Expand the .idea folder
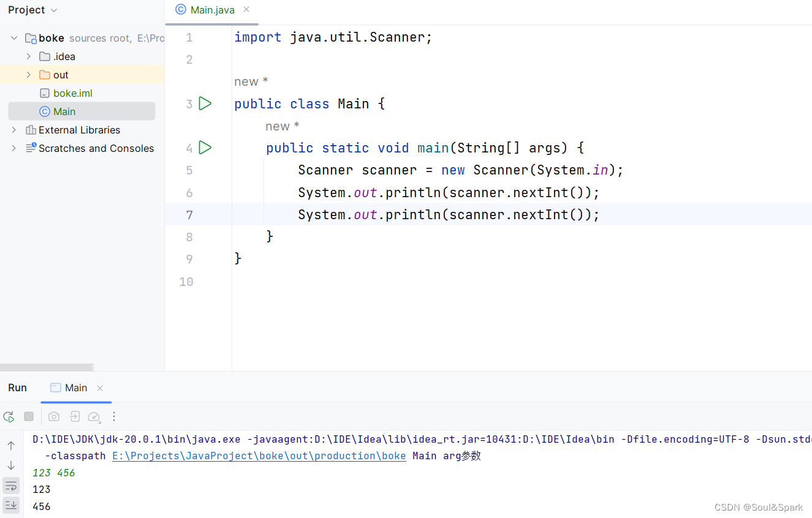The width and height of the screenshot is (812, 518). click(x=28, y=56)
